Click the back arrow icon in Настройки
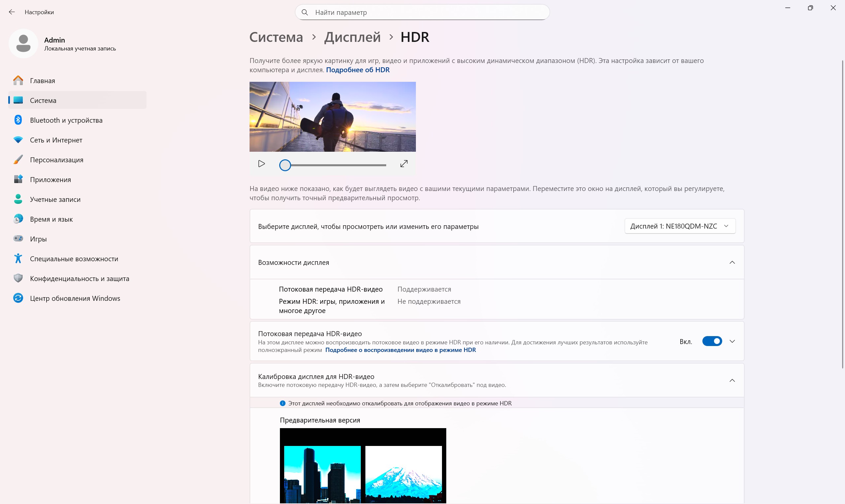The image size is (845, 504). tap(12, 12)
